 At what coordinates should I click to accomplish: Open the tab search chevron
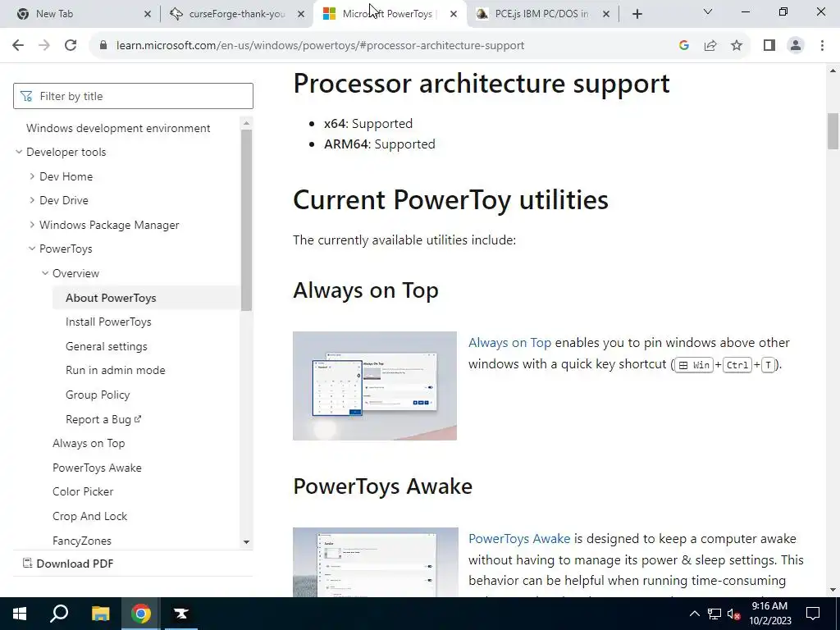[x=708, y=11]
